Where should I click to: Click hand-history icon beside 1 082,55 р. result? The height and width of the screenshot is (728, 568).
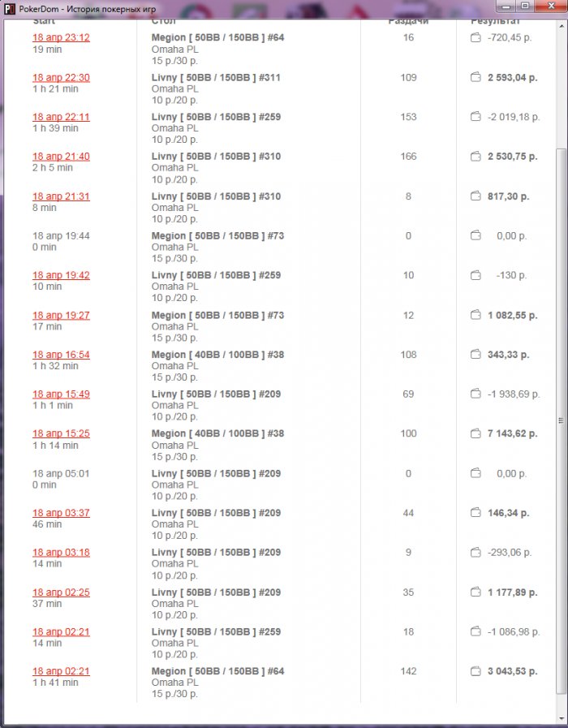coord(476,315)
